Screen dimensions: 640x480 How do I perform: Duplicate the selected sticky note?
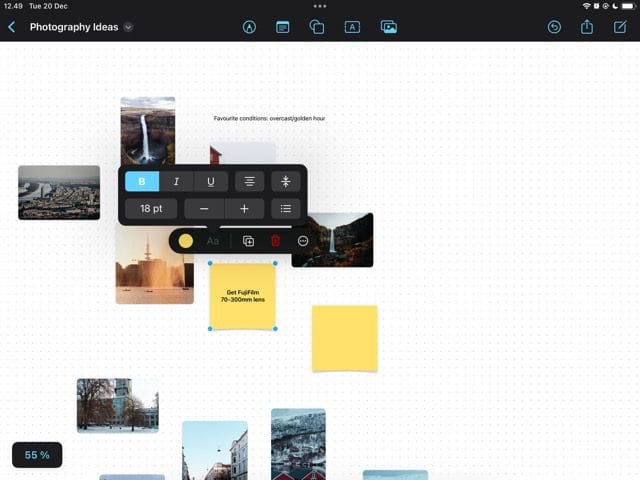pyautogui.click(x=248, y=241)
